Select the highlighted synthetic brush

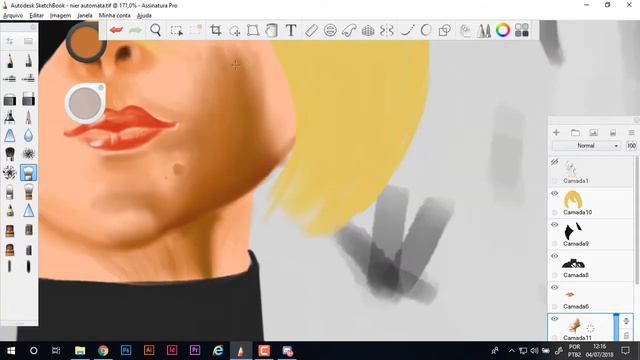click(28, 173)
